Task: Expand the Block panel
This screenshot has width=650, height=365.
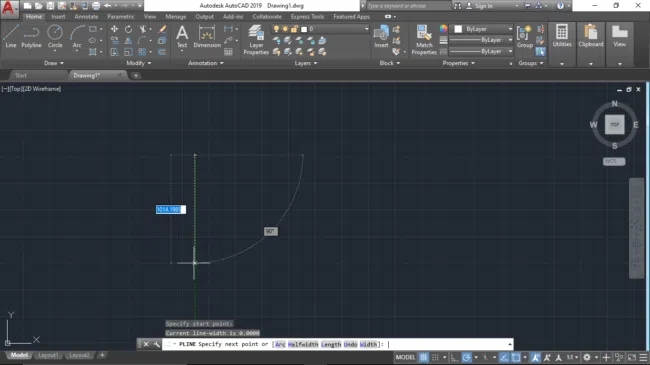Action: coord(390,63)
